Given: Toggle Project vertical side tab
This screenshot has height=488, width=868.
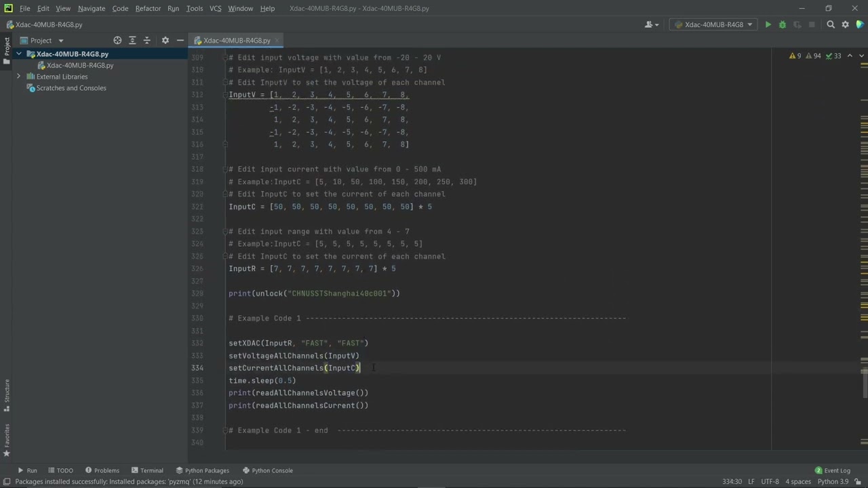Looking at the screenshot, I should click(x=7, y=49).
